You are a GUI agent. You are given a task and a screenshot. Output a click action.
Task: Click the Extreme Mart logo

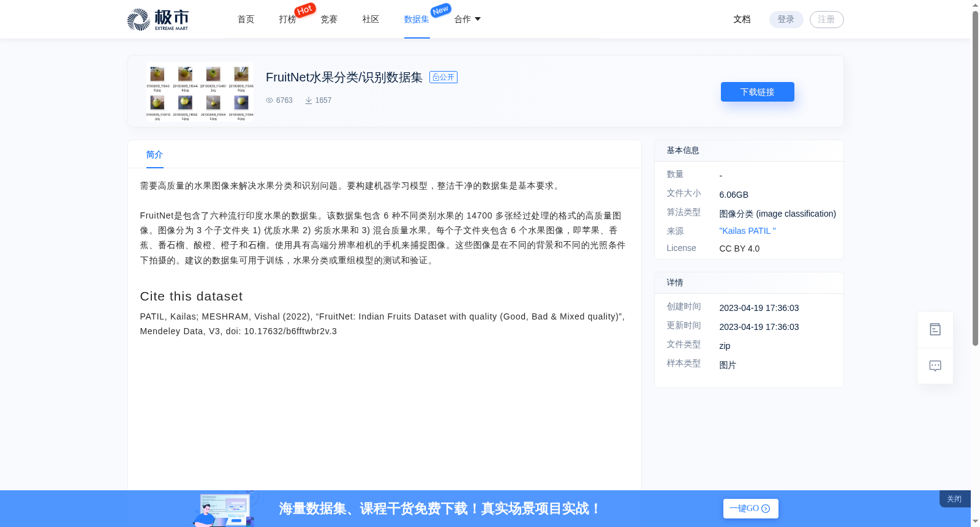coord(158,20)
